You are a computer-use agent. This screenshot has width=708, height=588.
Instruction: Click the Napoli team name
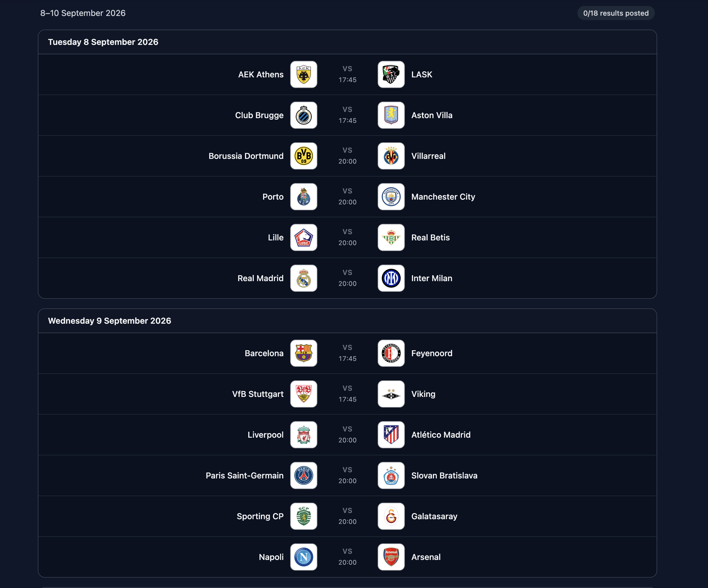tap(271, 557)
